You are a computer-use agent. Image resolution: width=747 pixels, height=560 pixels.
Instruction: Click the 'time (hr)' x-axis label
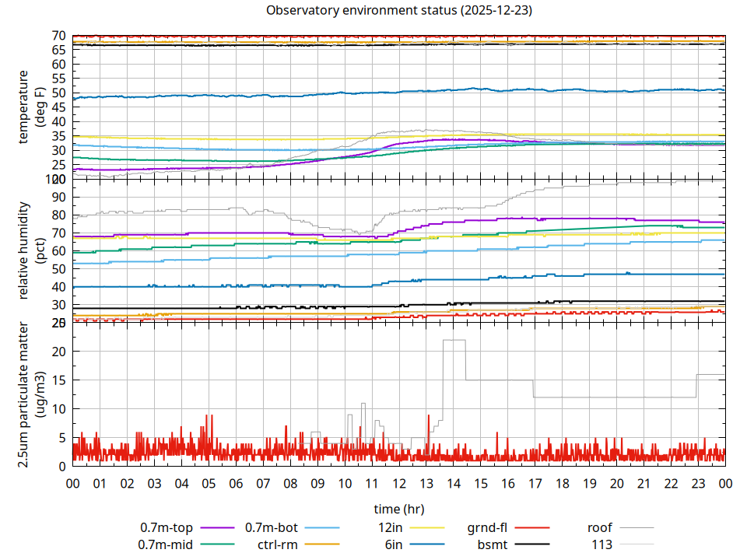pyautogui.click(x=398, y=509)
